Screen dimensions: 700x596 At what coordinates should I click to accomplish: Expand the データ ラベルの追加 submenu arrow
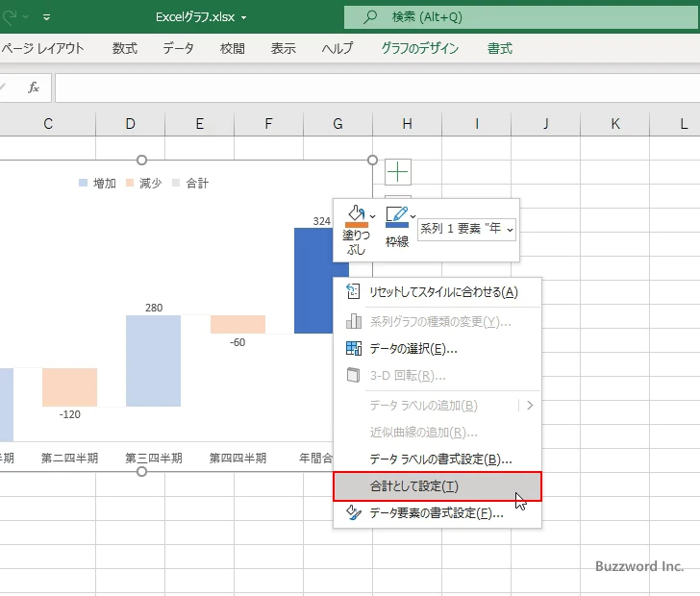[530, 405]
